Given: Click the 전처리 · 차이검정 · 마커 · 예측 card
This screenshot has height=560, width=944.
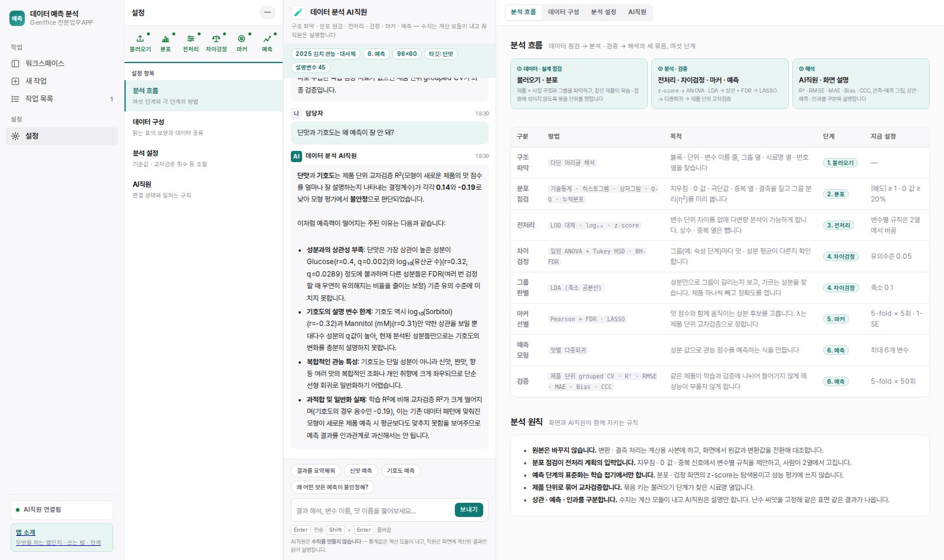Looking at the screenshot, I should pos(720,84).
